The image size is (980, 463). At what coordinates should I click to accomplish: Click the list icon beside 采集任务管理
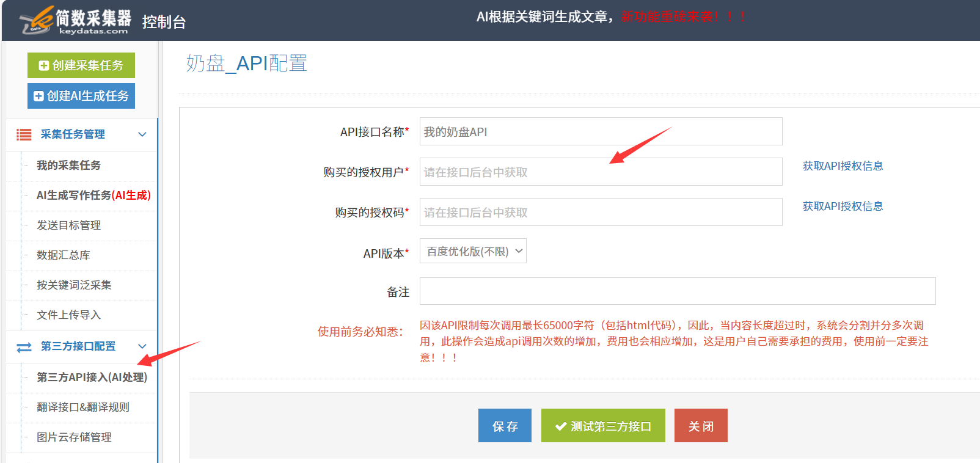tap(24, 134)
